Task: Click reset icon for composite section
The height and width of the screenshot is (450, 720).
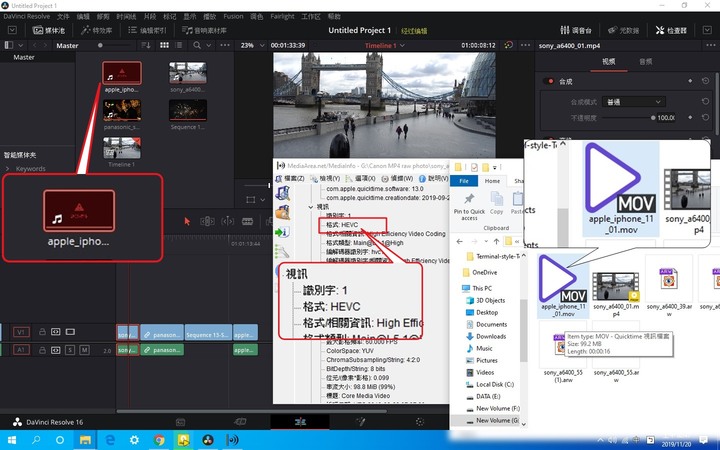Action: (705, 81)
